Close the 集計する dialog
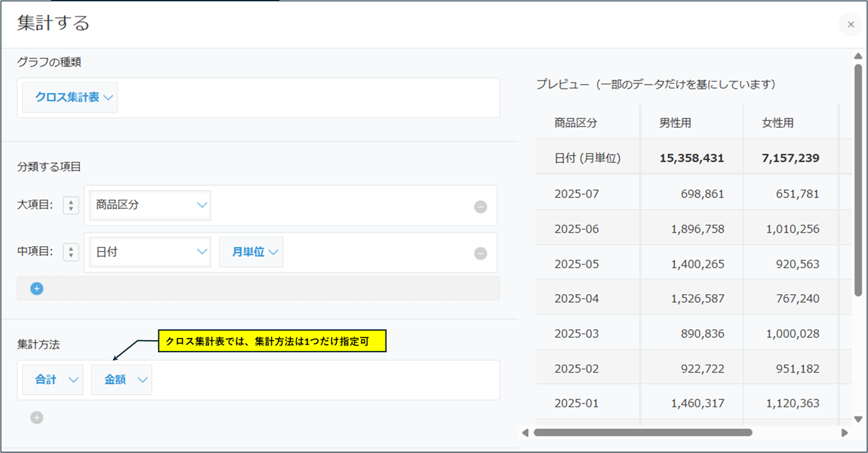 [850, 24]
